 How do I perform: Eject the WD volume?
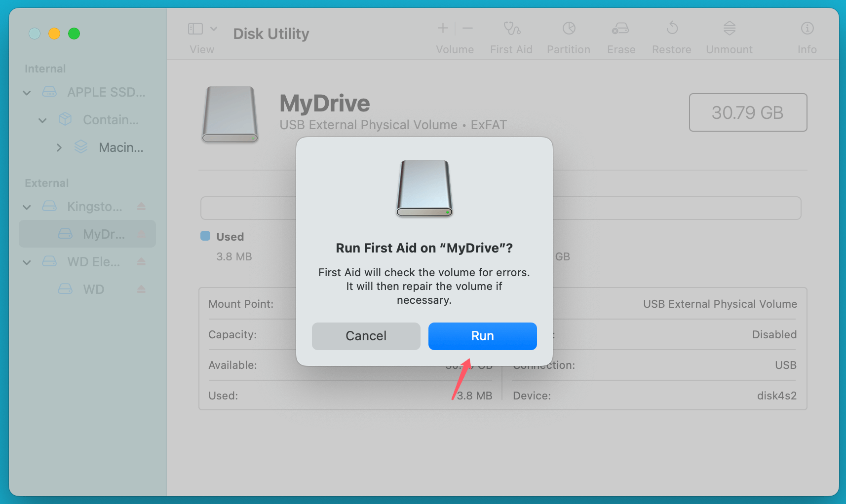click(x=141, y=289)
